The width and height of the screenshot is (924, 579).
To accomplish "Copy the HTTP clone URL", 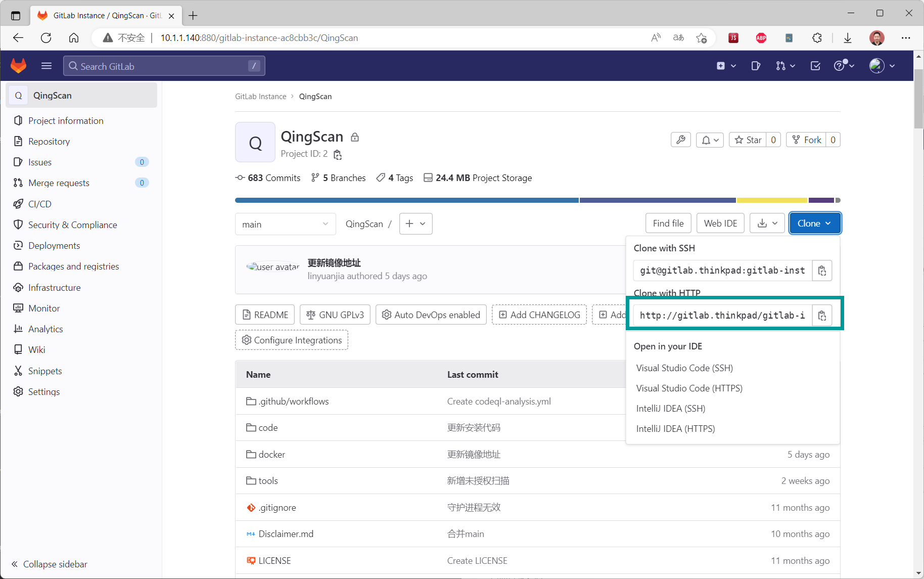I will tap(822, 316).
